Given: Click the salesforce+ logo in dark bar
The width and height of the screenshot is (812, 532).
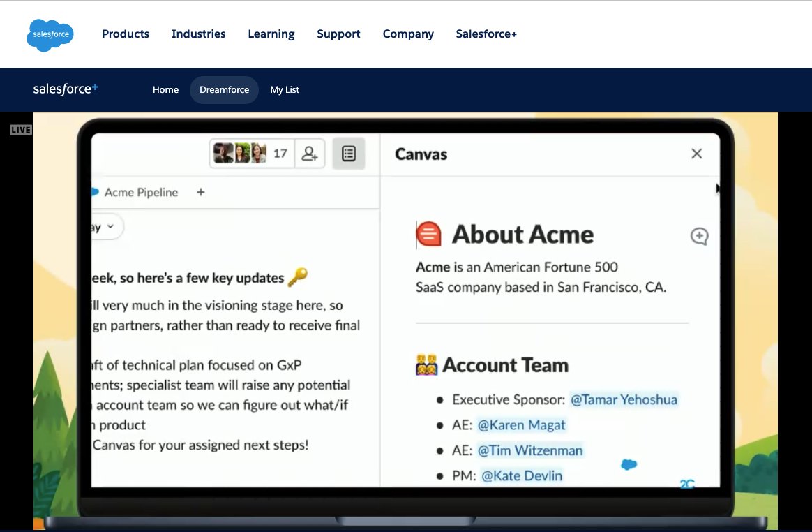Looking at the screenshot, I should pyautogui.click(x=66, y=89).
